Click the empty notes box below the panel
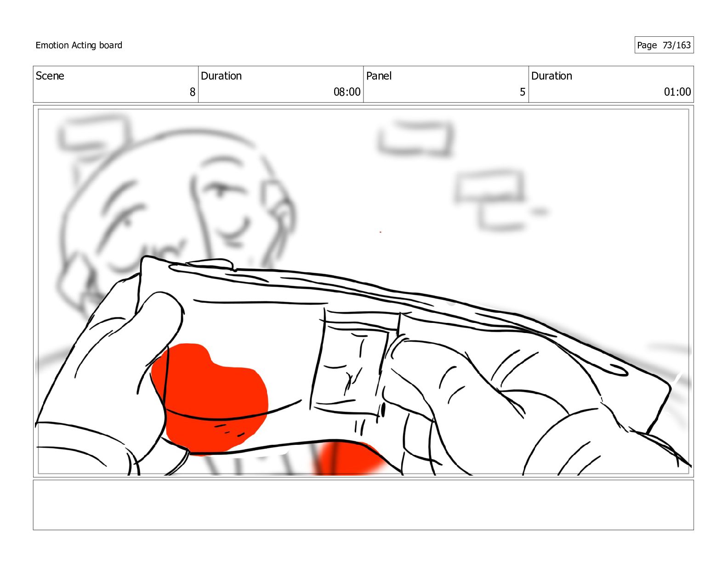Viewport: 728px width, 563px height. tap(363, 505)
